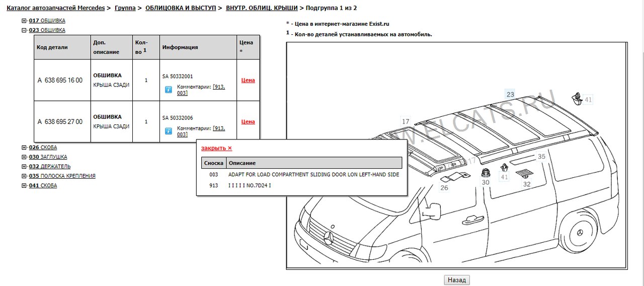This screenshot has width=644, height=286.
Task: Select callout 35 on the diagram
Action: [541, 157]
